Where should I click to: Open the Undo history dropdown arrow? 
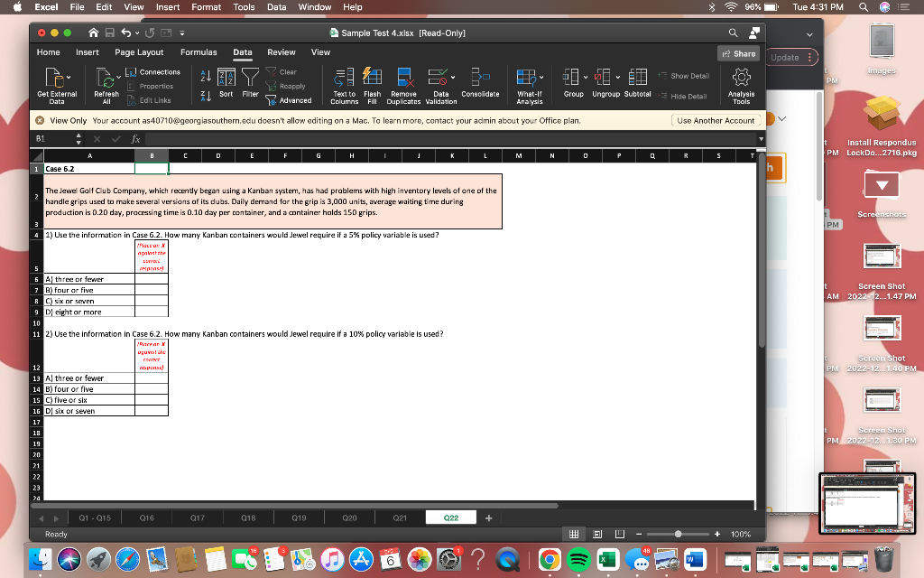[137, 33]
